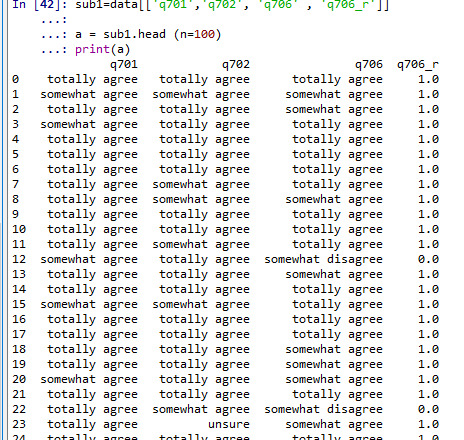The image size is (464, 440).
Task: Click row 7's q702 'somewhat agree' value
Action: (x=201, y=185)
